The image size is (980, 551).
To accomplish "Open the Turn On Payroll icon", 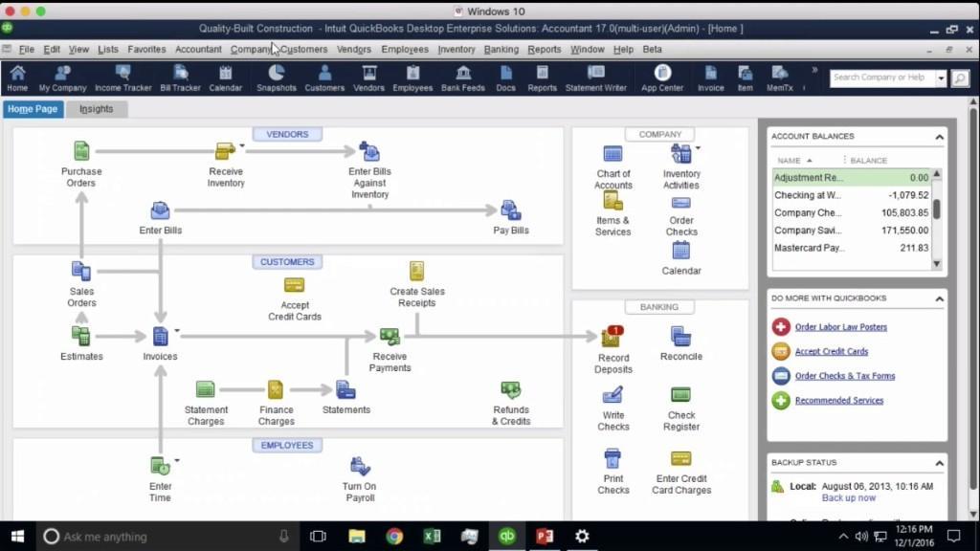I will (x=360, y=467).
